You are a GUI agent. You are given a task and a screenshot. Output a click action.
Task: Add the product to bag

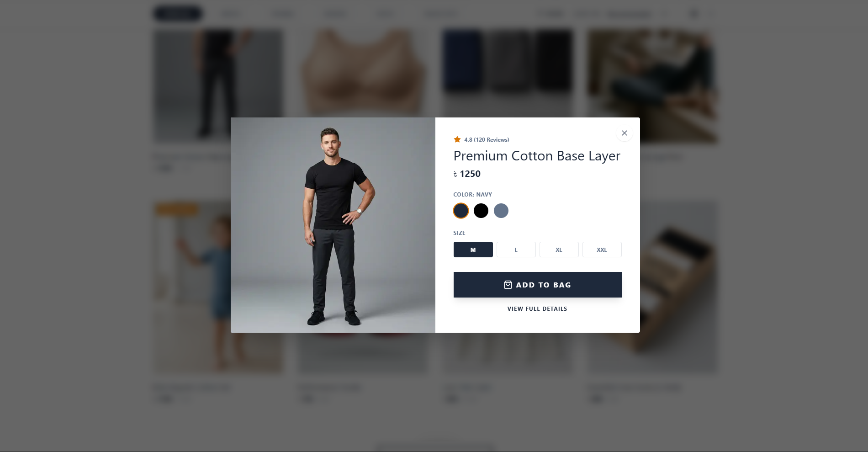tap(537, 285)
